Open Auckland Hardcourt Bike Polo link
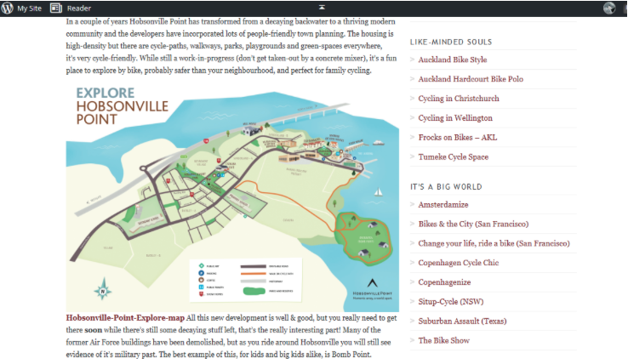The image size is (628, 364). coord(470,79)
